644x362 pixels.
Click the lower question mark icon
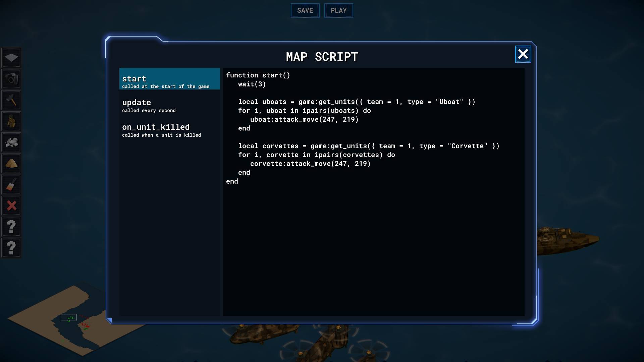point(11,248)
